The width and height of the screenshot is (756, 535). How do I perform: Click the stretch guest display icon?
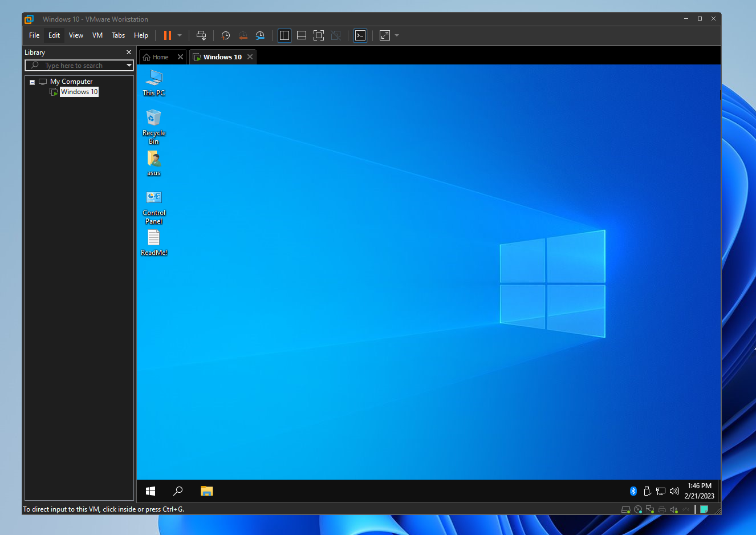385,35
